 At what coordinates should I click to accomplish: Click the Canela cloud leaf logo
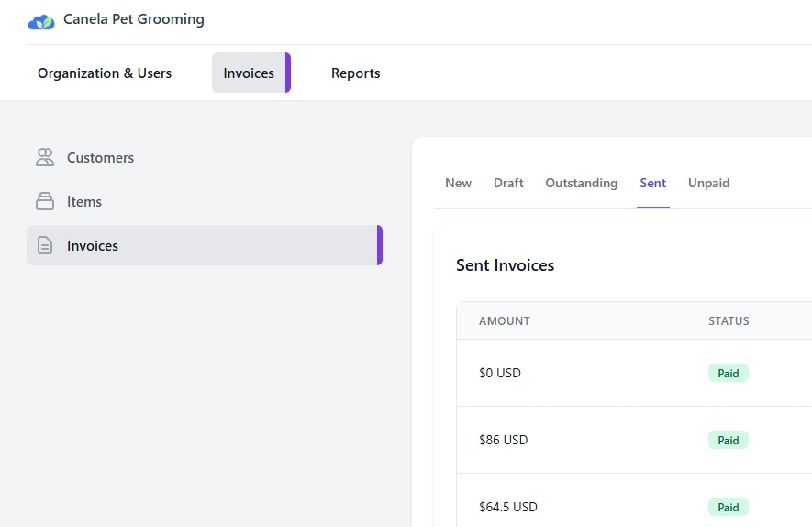pyautogui.click(x=41, y=22)
